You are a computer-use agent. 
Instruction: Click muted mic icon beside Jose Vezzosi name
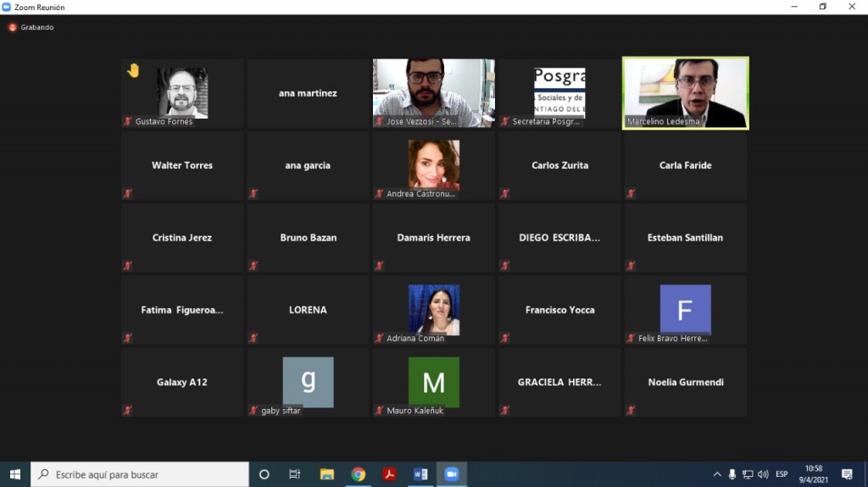(379, 121)
